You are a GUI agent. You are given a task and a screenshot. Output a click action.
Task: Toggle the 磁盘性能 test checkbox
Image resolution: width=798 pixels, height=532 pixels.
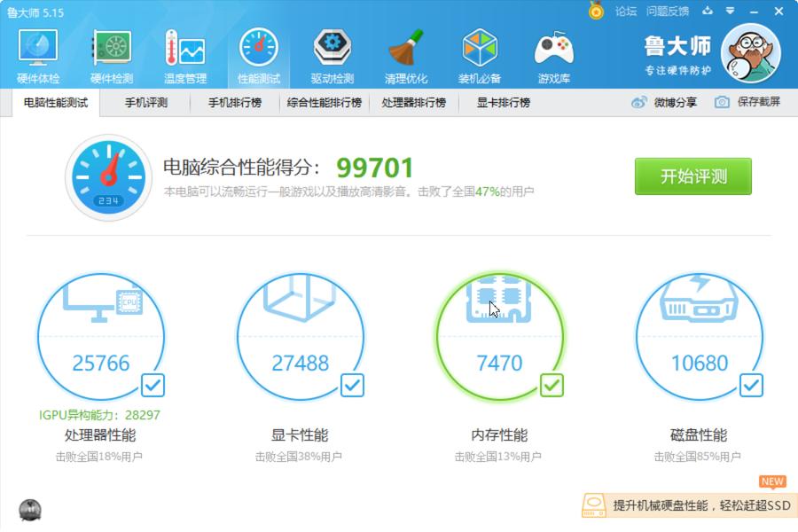[751, 385]
